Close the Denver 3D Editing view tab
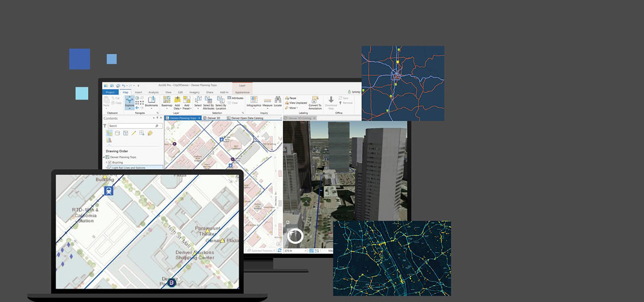 tap(314, 118)
